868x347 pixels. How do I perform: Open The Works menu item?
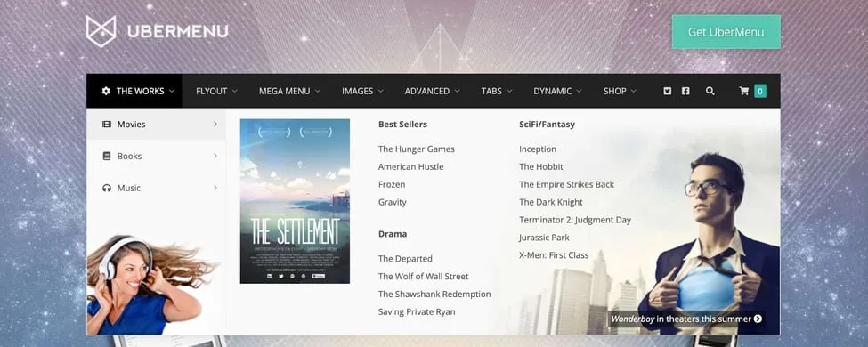[x=134, y=92]
